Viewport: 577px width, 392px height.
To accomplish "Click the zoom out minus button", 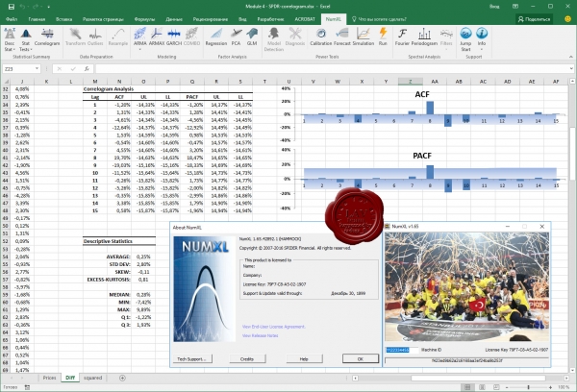I will tap(507, 387).
